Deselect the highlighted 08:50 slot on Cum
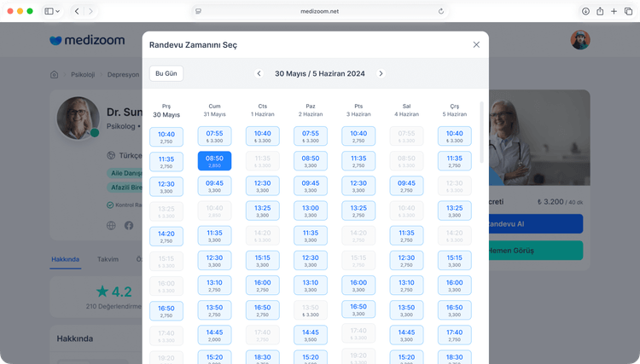Viewport: 640px width, 364px height. pos(214,161)
